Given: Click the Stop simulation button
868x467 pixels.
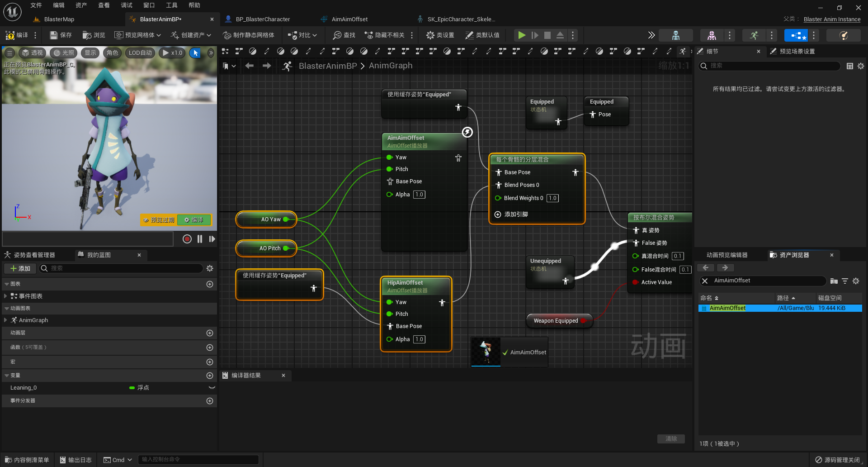Looking at the screenshot, I should (547, 35).
